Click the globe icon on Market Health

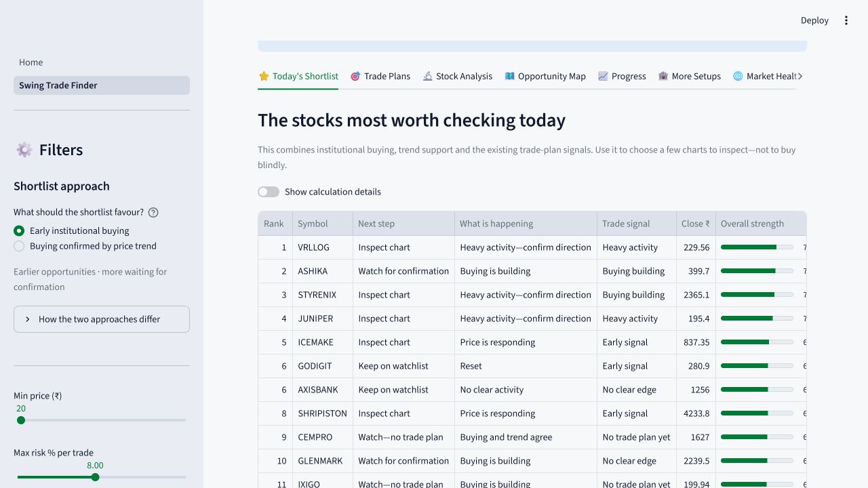coord(738,76)
